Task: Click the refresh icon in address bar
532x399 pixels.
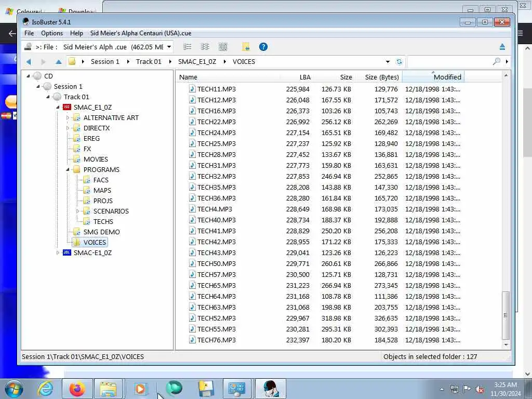Action: (x=399, y=62)
